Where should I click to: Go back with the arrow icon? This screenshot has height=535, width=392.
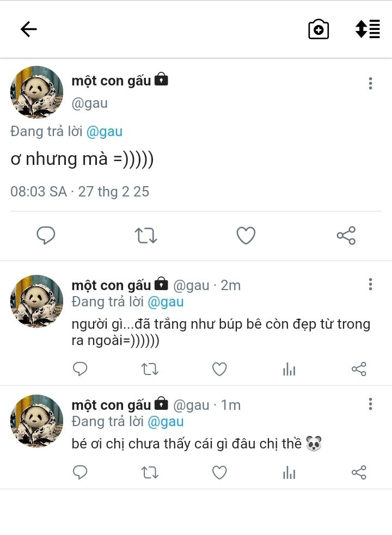29,29
